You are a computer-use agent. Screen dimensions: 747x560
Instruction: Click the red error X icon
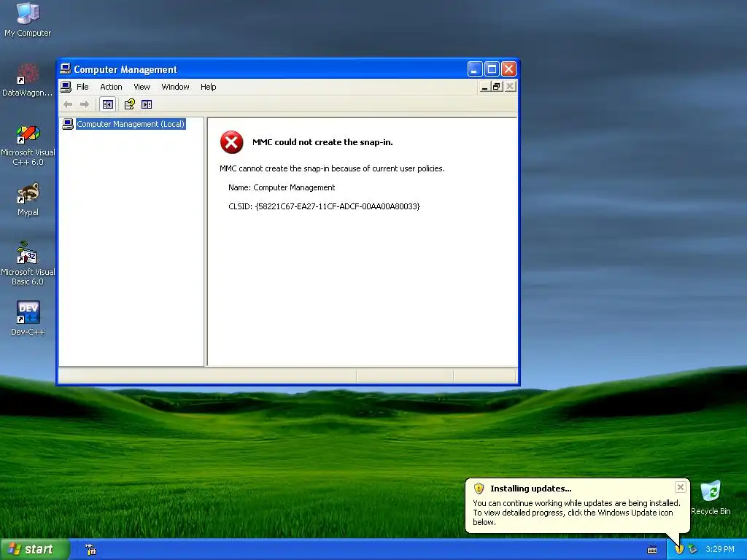coord(231,142)
